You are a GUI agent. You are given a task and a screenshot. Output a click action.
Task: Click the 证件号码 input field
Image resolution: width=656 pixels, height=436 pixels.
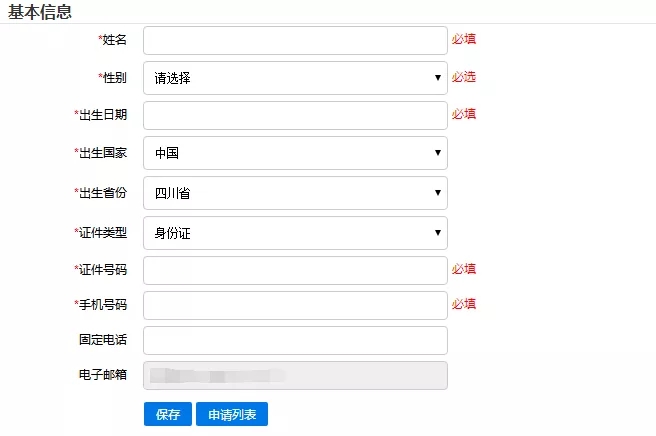pyautogui.click(x=295, y=271)
